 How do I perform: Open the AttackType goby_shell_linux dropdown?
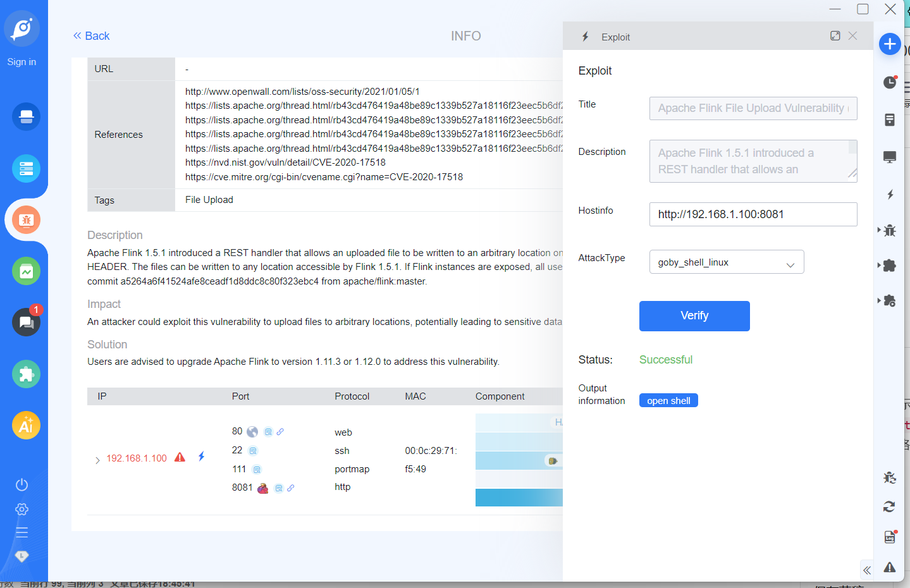tap(727, 262)
